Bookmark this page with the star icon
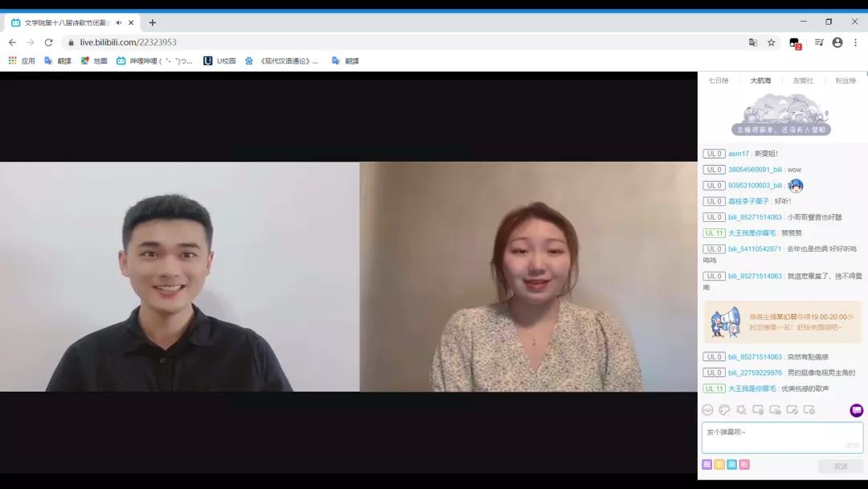The width and height of the screenshot is (868, 489). point(772,43)
